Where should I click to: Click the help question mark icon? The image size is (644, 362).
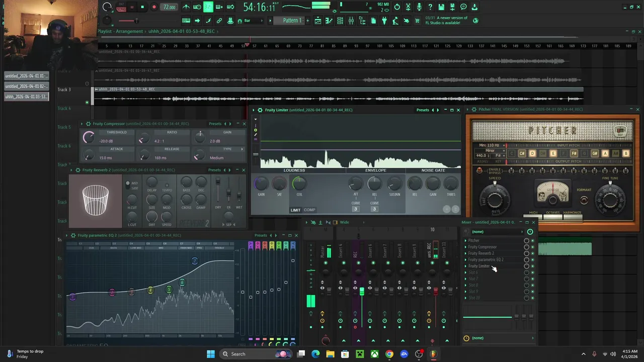[430, 7]
